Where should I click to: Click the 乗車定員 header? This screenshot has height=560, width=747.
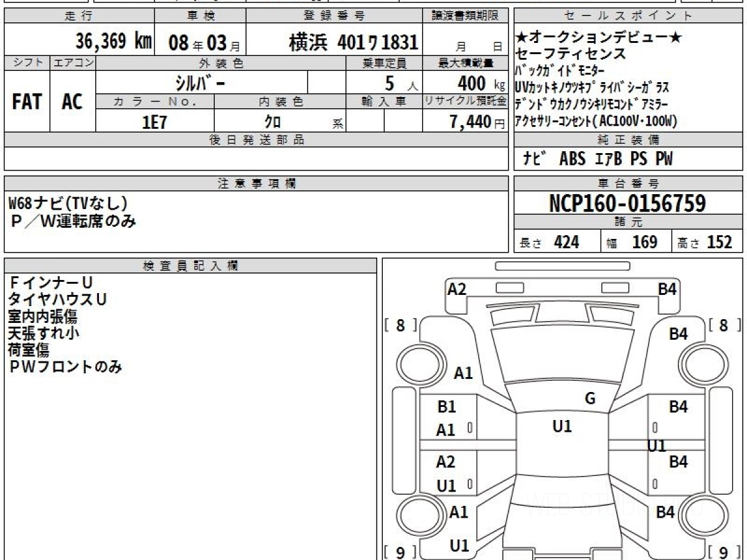coord(384,63)
